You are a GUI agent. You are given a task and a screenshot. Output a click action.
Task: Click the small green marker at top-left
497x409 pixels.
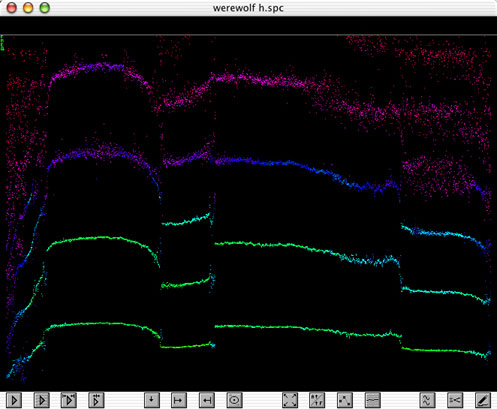(2, 43)
